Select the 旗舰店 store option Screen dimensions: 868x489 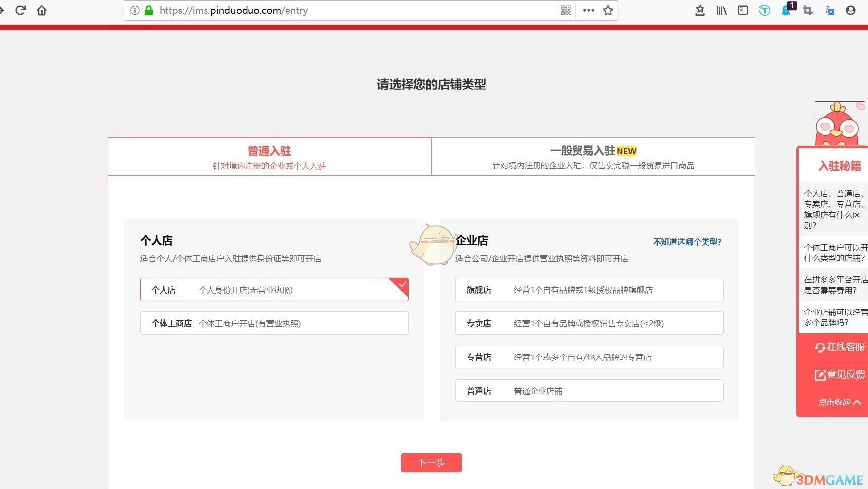(589, 290)
